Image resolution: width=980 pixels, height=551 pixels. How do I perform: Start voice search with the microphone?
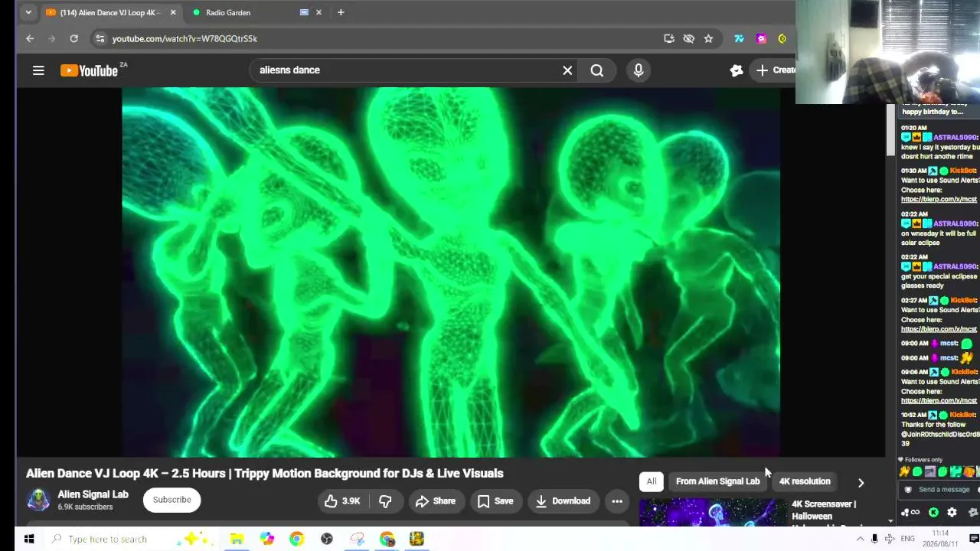639,70
